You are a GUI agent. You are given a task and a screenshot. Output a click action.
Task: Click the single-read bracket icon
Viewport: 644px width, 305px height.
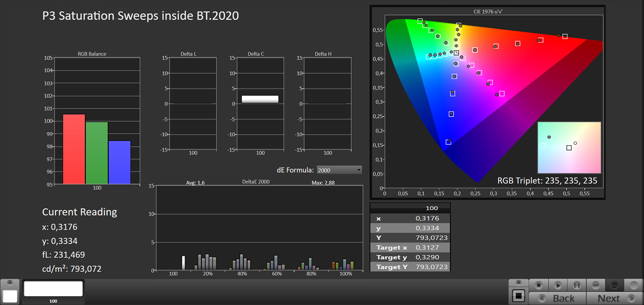tap(577, 285)
